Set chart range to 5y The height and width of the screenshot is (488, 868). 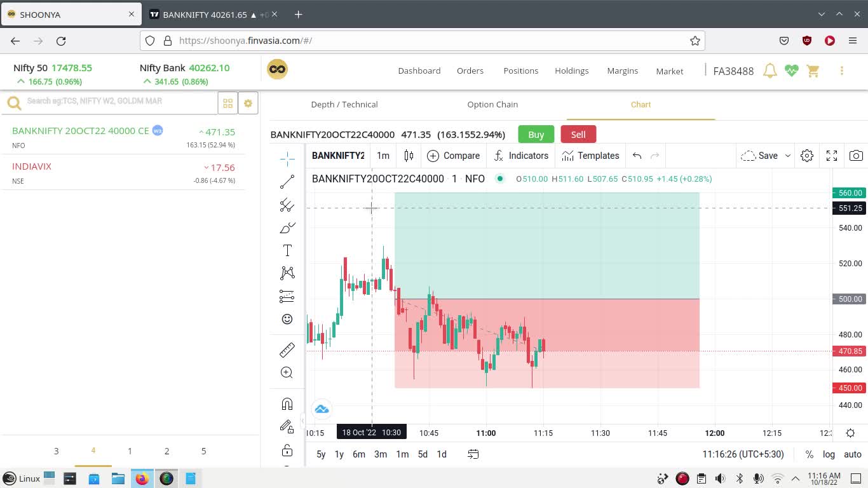(x=321, y=454)
